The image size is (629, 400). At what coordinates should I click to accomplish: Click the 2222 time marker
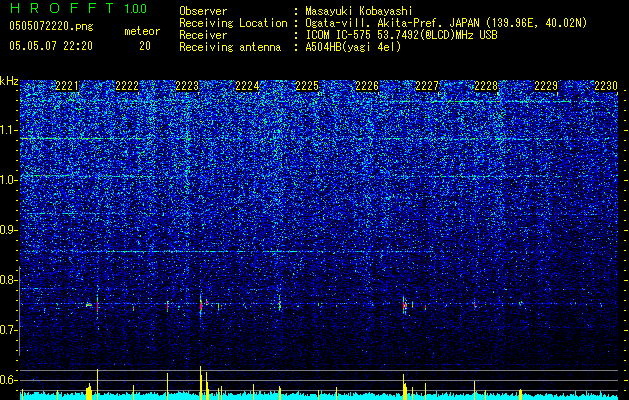coord(127,86)
